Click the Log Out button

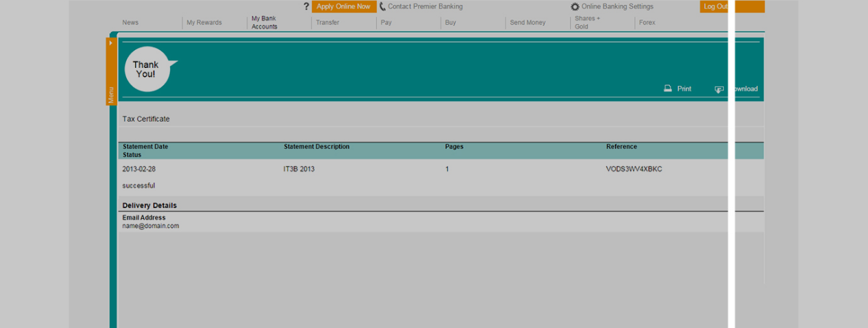pos(732,6)
